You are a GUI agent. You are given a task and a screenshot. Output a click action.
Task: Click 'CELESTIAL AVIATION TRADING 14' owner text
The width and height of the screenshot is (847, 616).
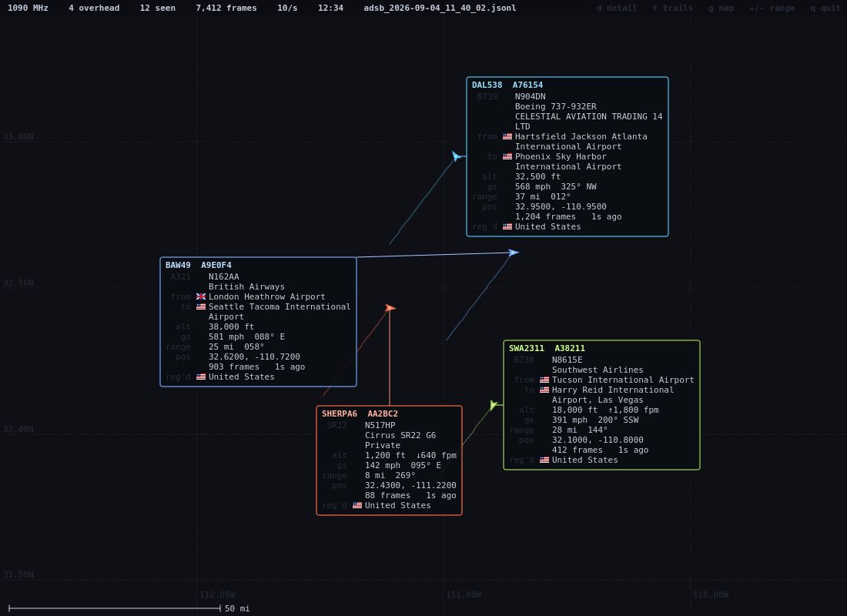click(589, 117)
